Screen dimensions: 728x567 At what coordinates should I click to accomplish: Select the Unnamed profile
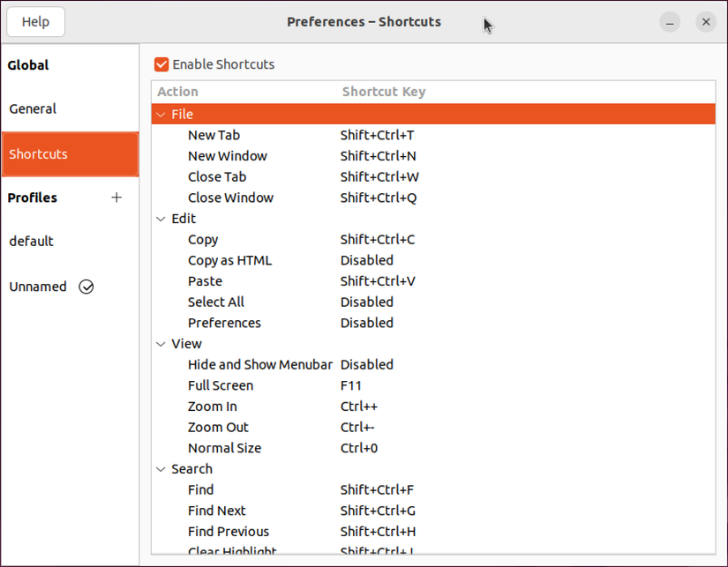pos(37,286)
